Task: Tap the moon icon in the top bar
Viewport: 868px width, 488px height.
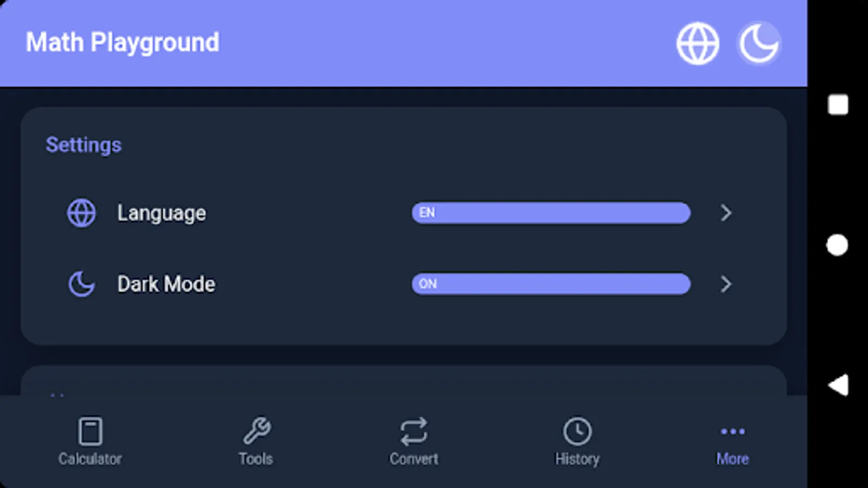Action: click(x=758, y=43)
